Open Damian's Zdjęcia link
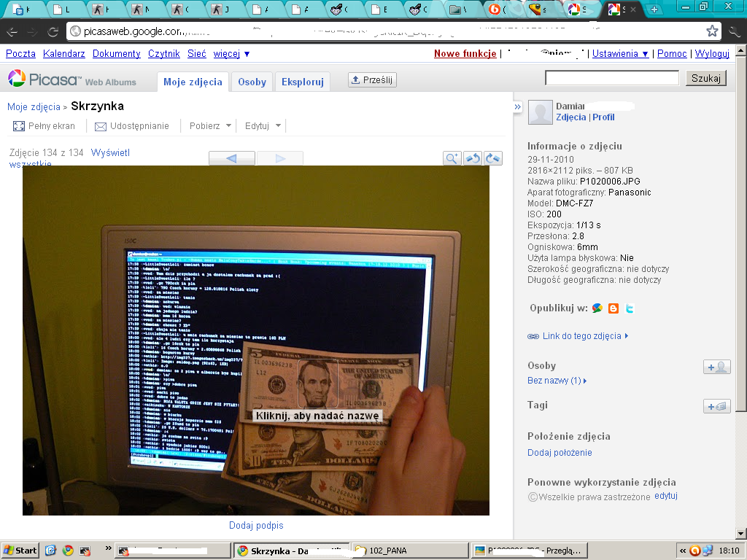 click(x=570, y=117)
